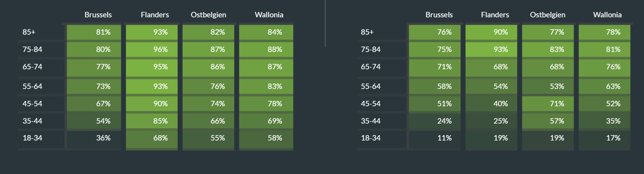Select the 24% Brussels cell for ages 35-44
Viewport: 644px width, 174px height.
pyautogui.click(x=434, y=121)
